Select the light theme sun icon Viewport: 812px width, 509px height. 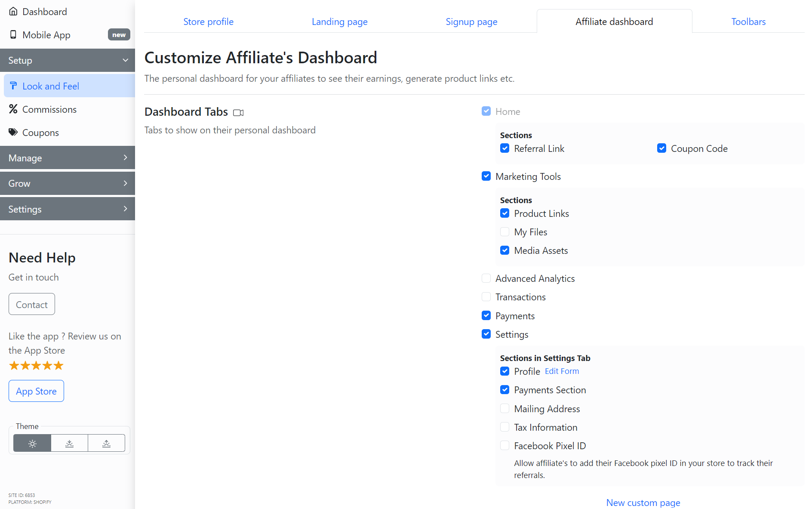32,443
